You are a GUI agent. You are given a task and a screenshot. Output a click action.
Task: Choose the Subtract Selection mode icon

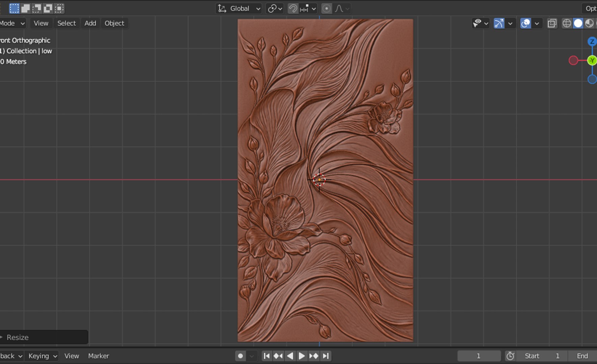click(x=37, y=8)
